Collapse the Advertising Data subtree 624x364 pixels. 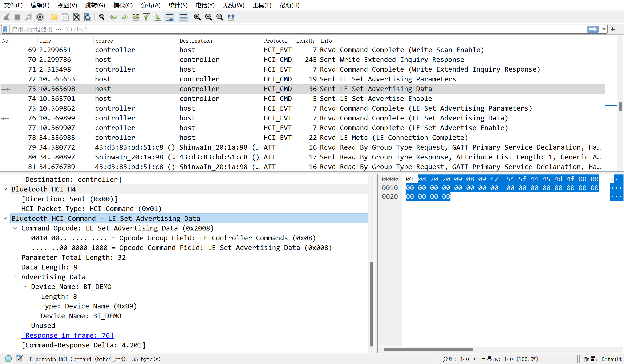click(15, 277)
